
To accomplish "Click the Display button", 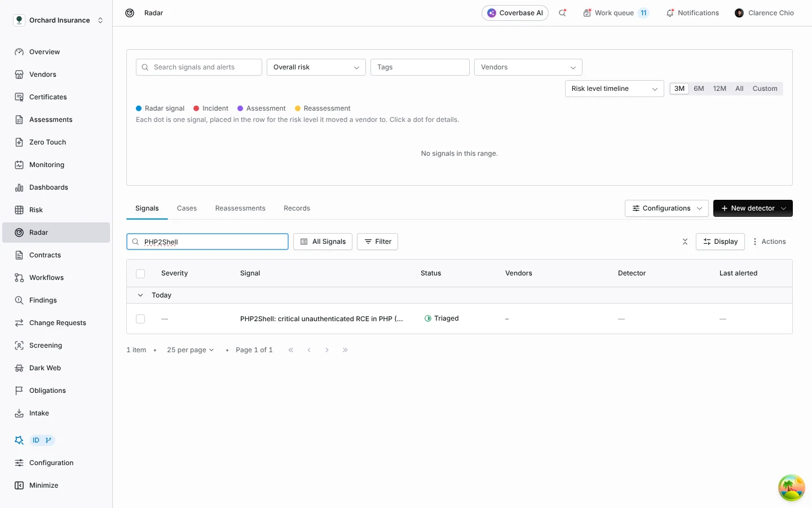I will tap(720, 242).
